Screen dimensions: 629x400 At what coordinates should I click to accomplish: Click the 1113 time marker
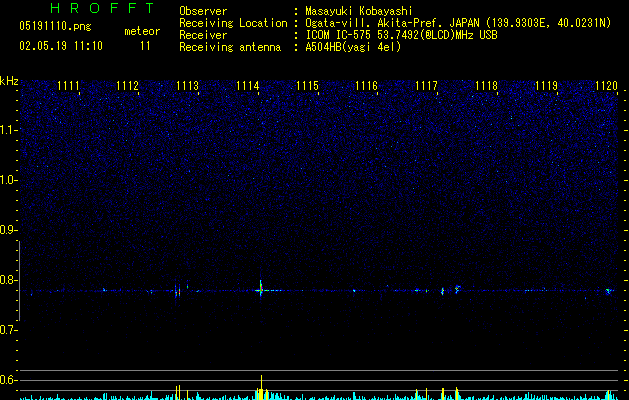pos(187,86)
